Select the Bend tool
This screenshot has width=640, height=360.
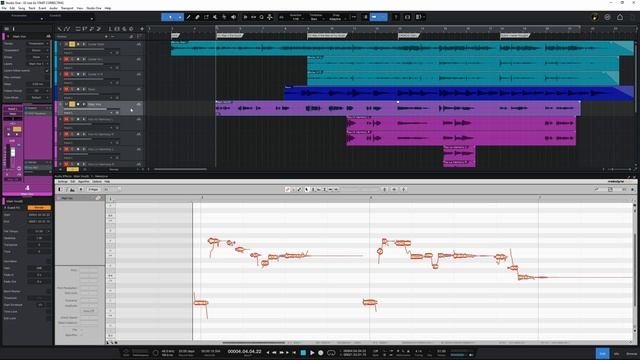[224, 17]
